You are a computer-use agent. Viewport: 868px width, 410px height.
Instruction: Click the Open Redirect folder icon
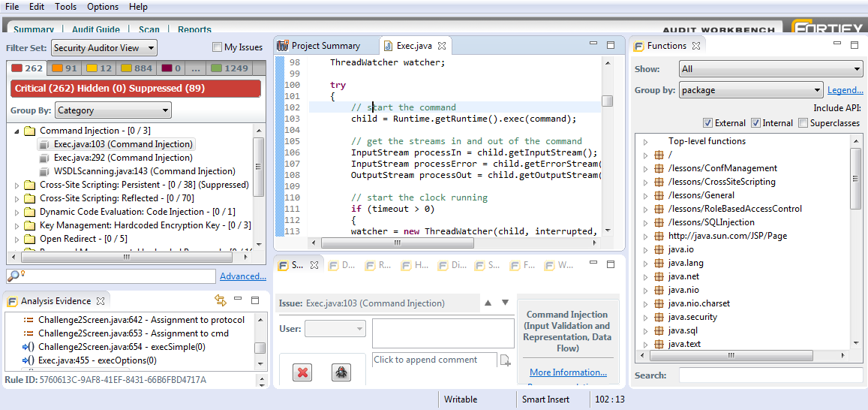(x=29, y=239)
